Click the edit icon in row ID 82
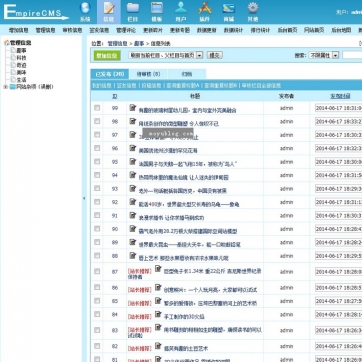This screenshot has width=362, height=362. tap(158, 346)
